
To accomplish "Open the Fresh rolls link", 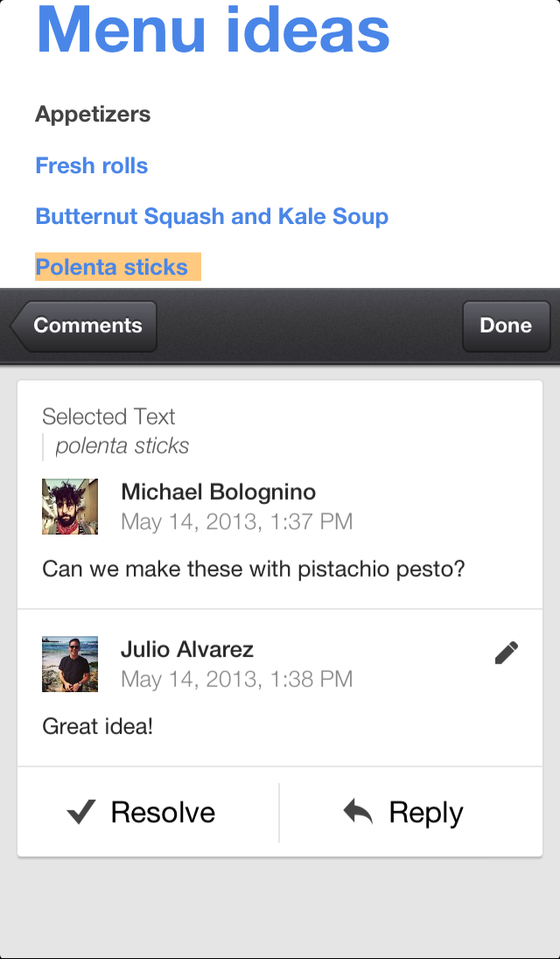I will point(91,166).
